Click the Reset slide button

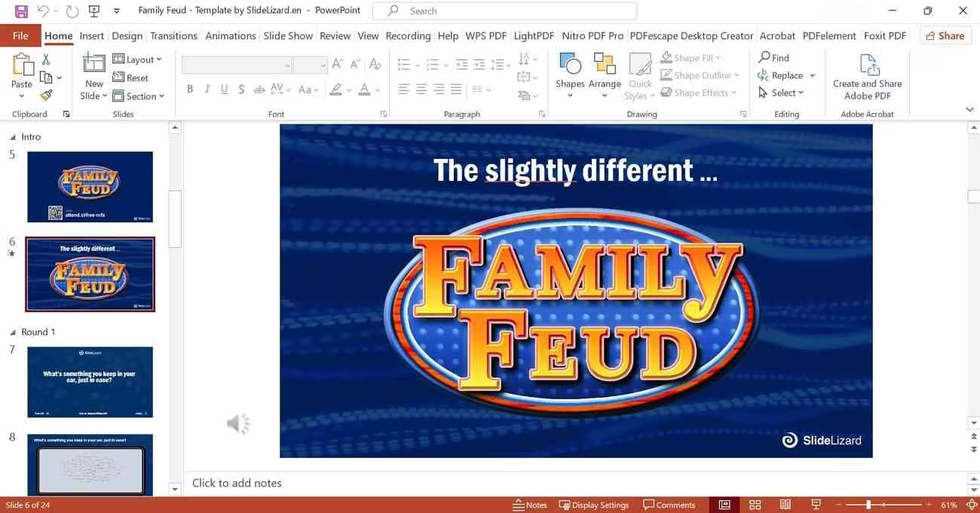pos(130,78)
